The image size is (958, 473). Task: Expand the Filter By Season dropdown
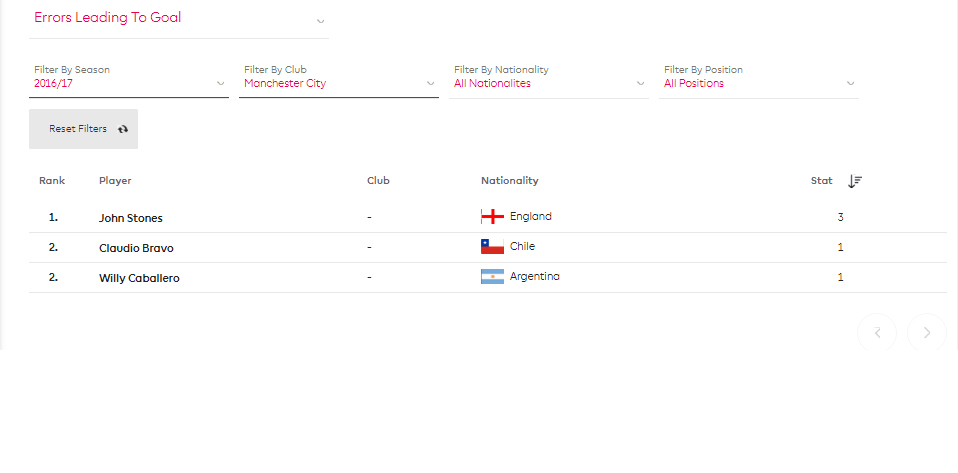pyautogui.click(x=129, y=79)
